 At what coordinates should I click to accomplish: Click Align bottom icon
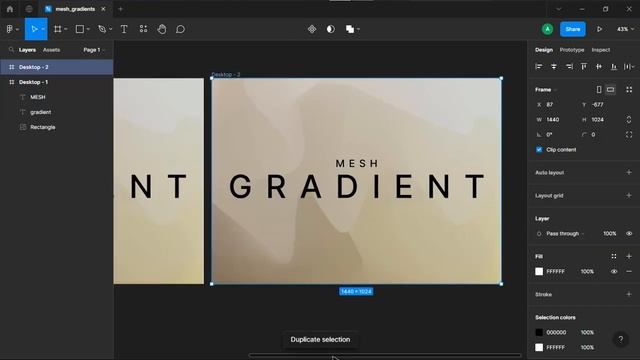613,67
